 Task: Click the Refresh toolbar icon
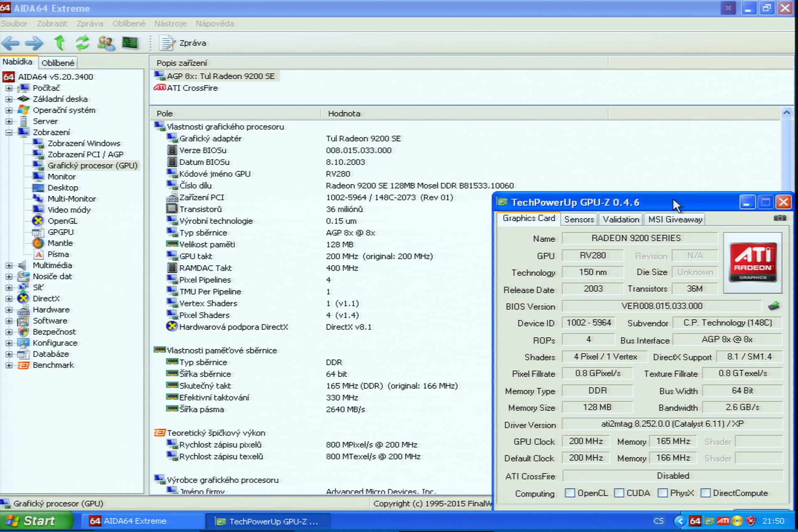[82, 43]
